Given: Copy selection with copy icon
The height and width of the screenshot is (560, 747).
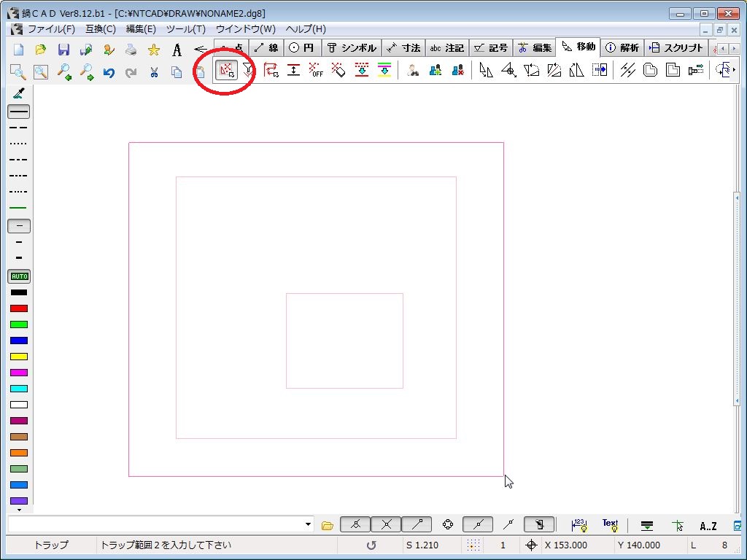Looking at the screenshot, I should (177, 72).
